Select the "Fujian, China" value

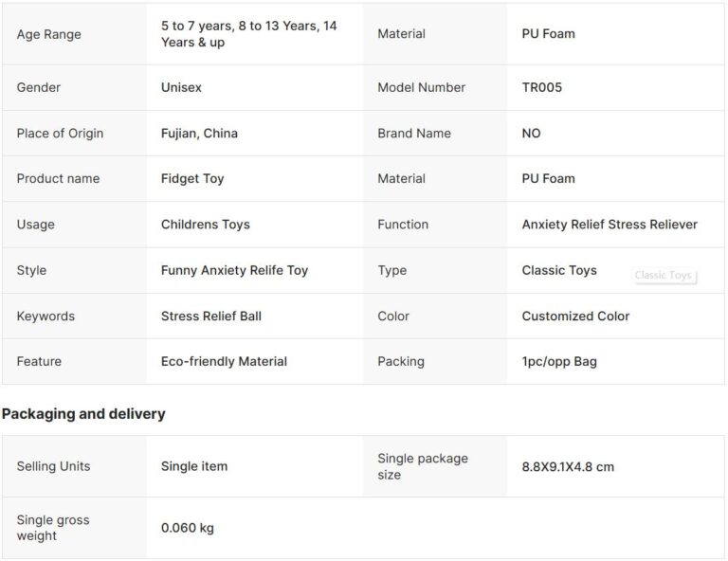[x=199, y=133]
